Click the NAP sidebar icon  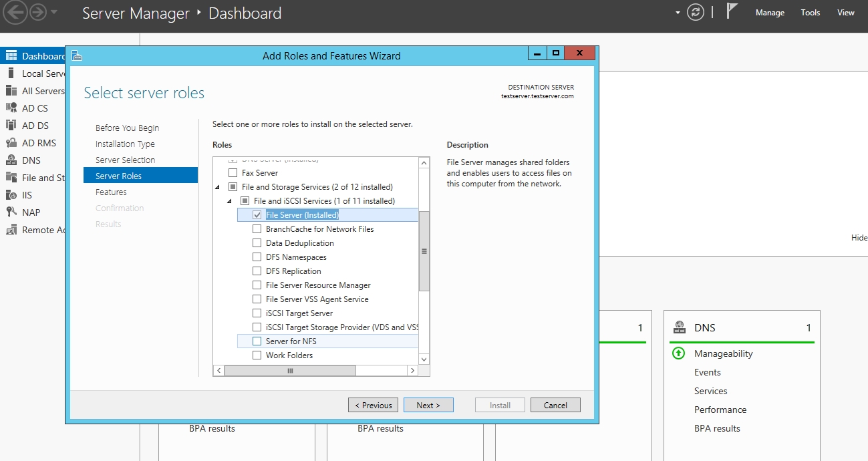click(x=11, y=212)
